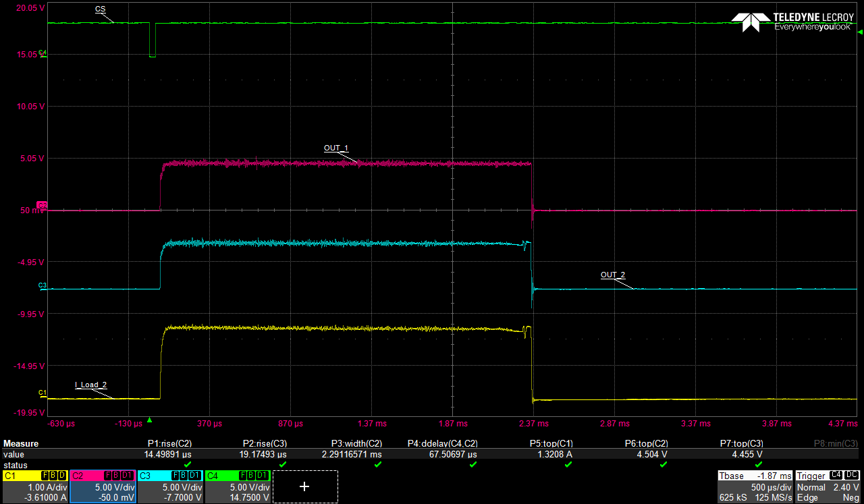Click the P2 status green checkmark
This screenshot has height=504, width=864.
click(x=283, y=465)
